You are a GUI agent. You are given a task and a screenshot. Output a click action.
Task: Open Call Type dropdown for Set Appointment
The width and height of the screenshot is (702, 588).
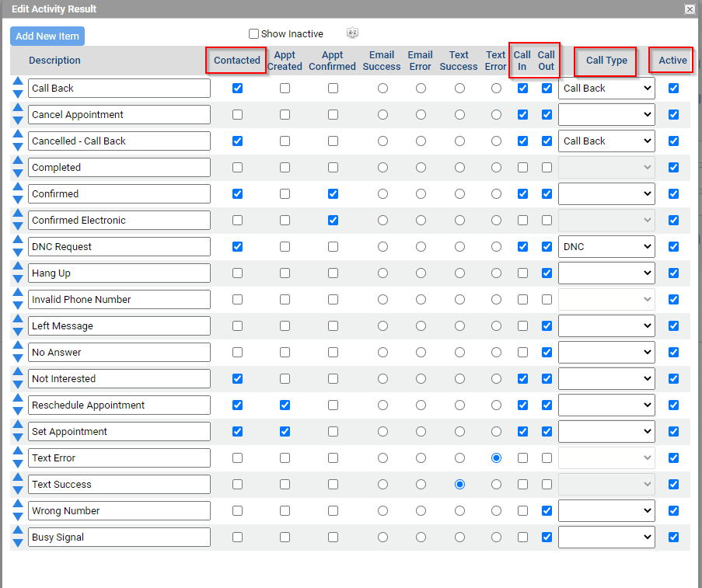tap(606, 431)
